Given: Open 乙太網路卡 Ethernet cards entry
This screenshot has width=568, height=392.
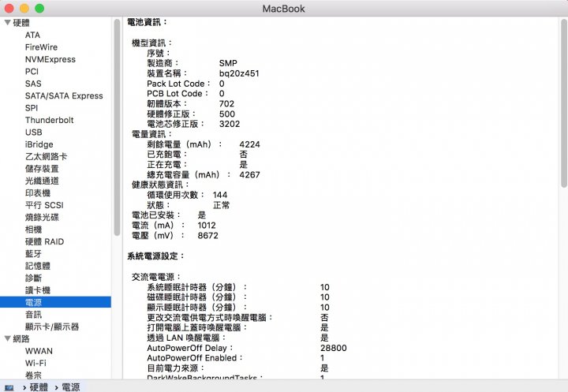Looking at the screenshot, I should (46, 156).
